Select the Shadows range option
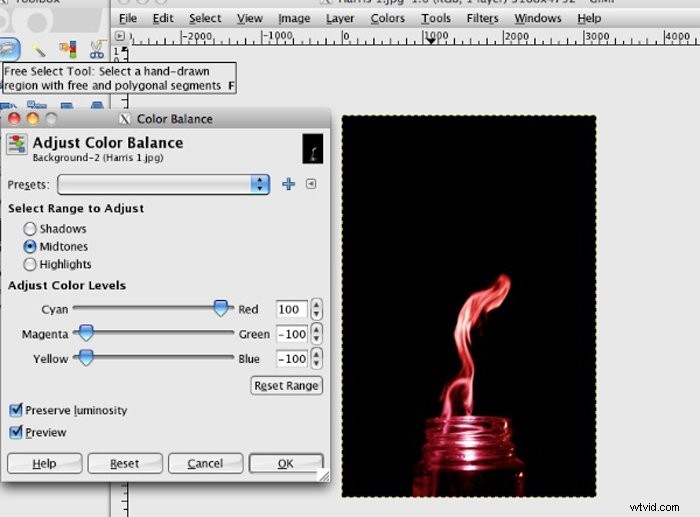The height and width of the screenshot is (517, 700). (30, 229)
